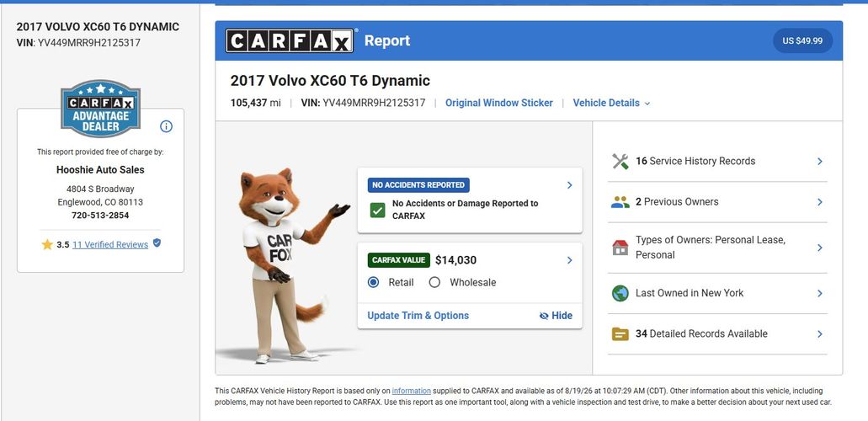Click the sidebar VIN YV449MRR9H2125317

[78, 43]
